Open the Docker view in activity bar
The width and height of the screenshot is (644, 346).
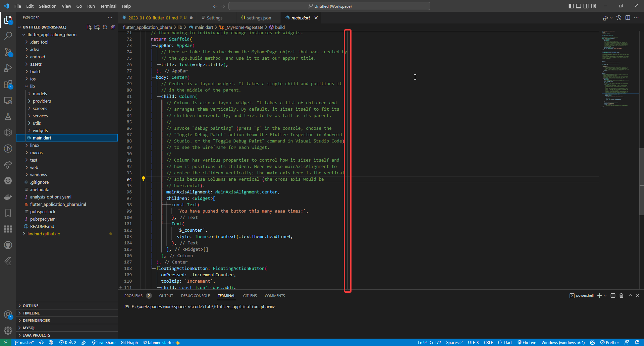click(x=8, y=197)
